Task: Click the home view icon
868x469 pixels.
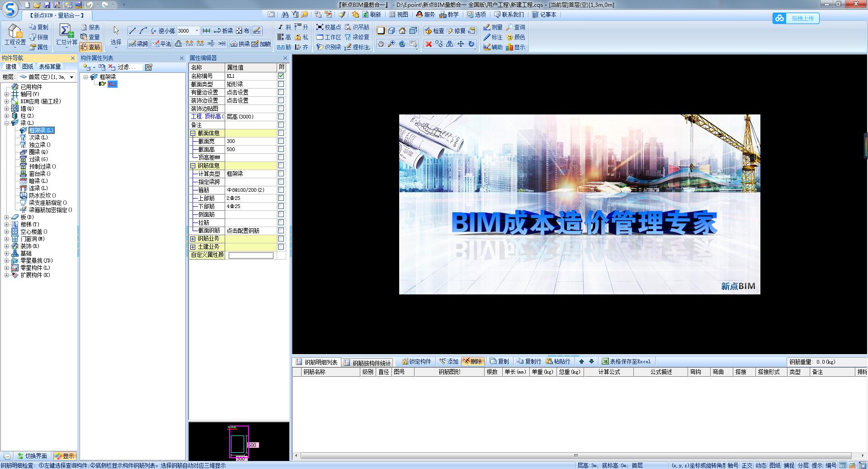Action: [x=402, y=31]
